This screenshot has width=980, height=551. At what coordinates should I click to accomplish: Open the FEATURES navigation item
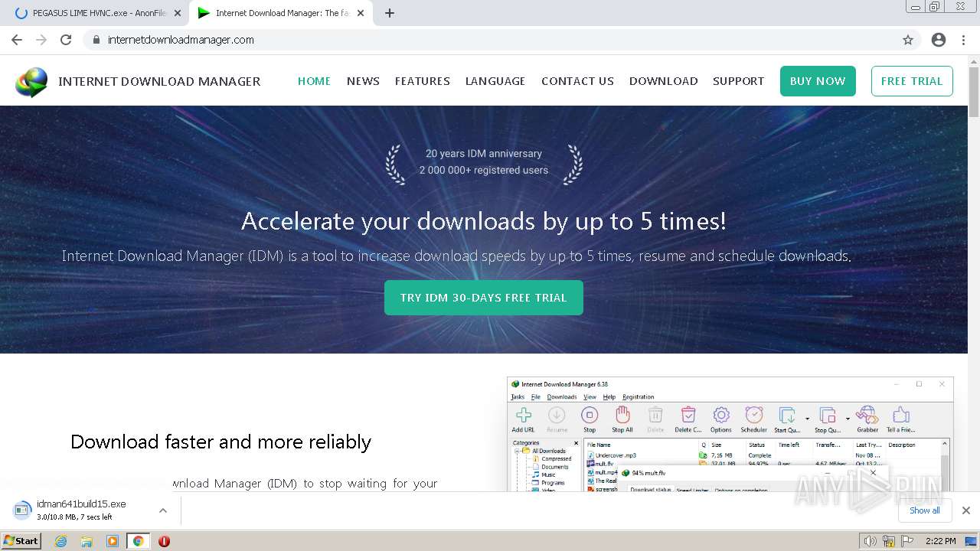[x=423, y=81]
